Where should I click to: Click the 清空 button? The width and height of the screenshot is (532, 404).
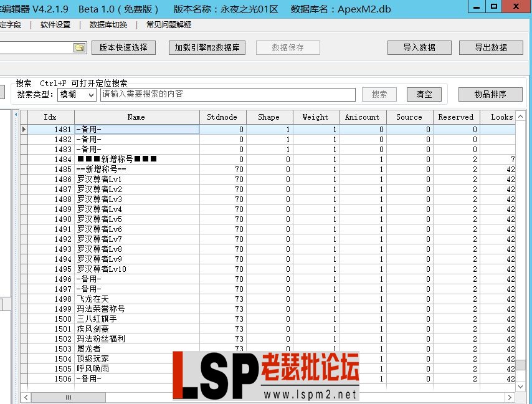[x=424, y=94]
